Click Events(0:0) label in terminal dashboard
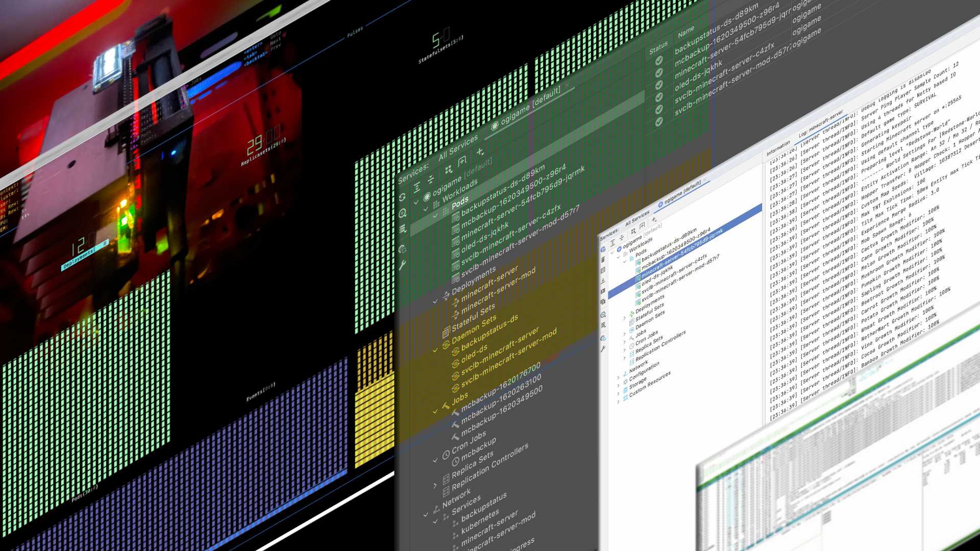Screen dimensions: 980x551 [261, 391]
